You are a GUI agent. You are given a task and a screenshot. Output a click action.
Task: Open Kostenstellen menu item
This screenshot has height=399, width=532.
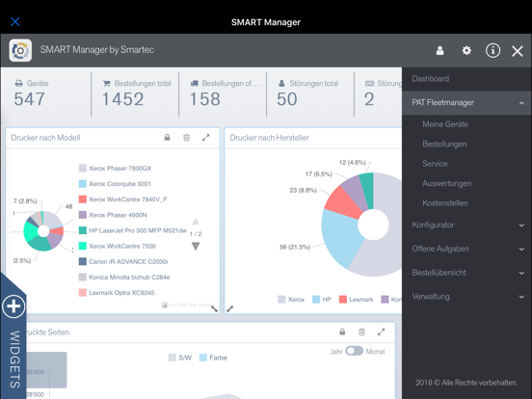pos(445,203)
